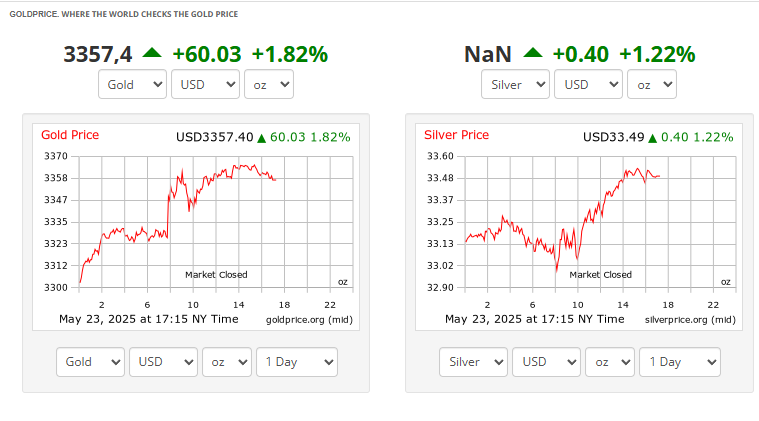Expand the oz selector below the silver chart
The height and width of the screenshot is (421, 759).
(x=609, y=362)
